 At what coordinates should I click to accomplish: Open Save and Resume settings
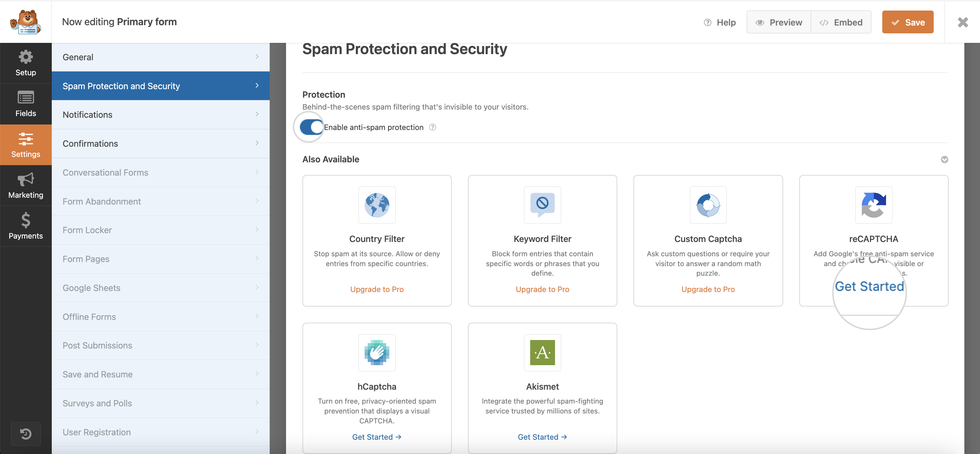coord(160,374)
